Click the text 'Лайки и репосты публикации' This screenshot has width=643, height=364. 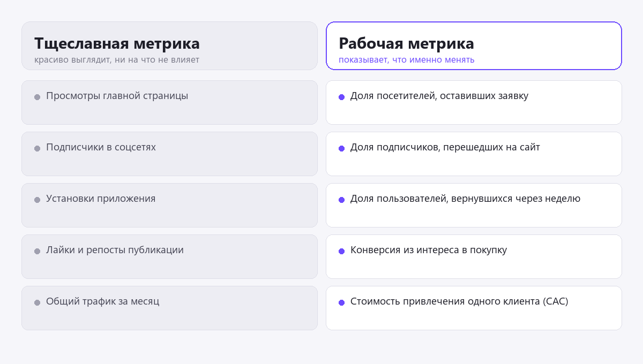(115, 250)
